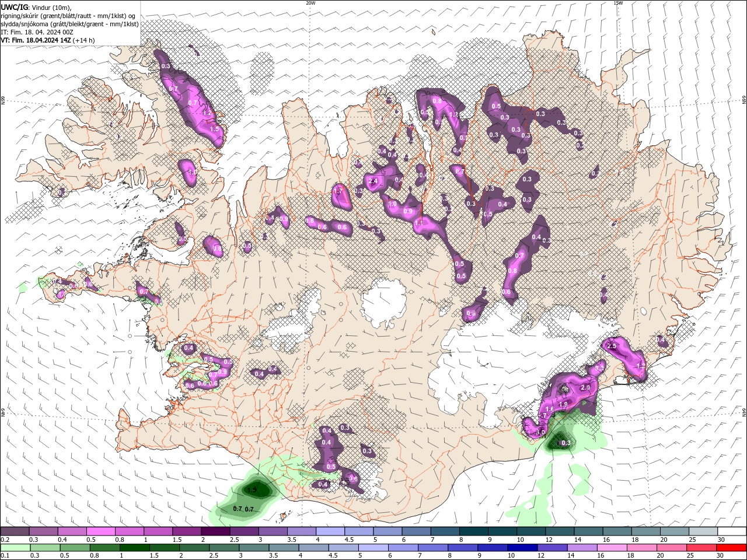Click the 'rigning/skúrir (grænt/blátt/rautt - mm/1klst) og' line
Image resolution: width=747 pixels, height=560 pixels.
pos(68,16)
